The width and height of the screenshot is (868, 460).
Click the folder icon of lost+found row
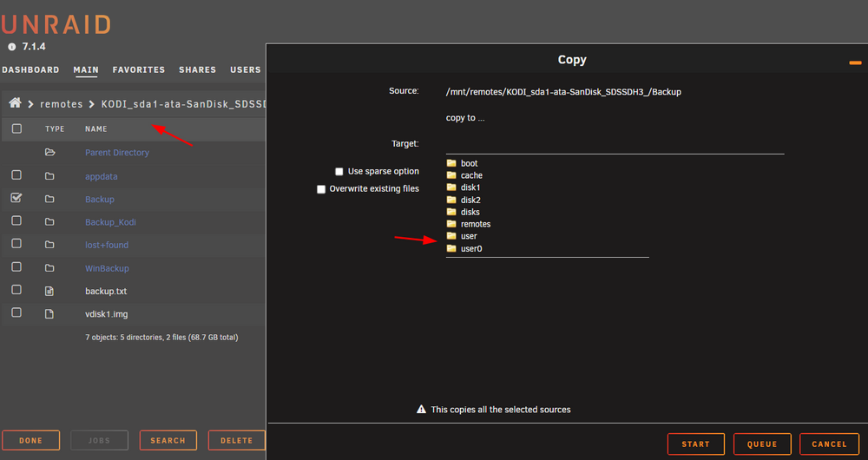tap(49, 245)
